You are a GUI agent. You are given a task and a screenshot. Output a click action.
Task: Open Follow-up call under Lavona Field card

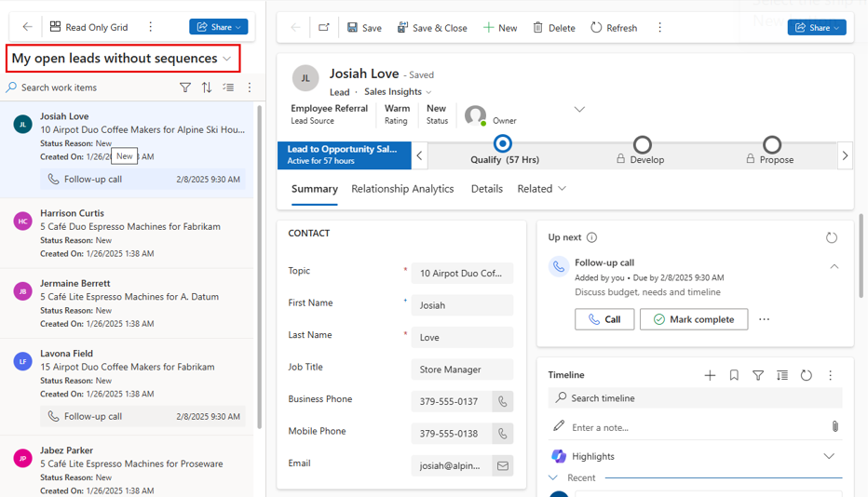pos(142,416)
